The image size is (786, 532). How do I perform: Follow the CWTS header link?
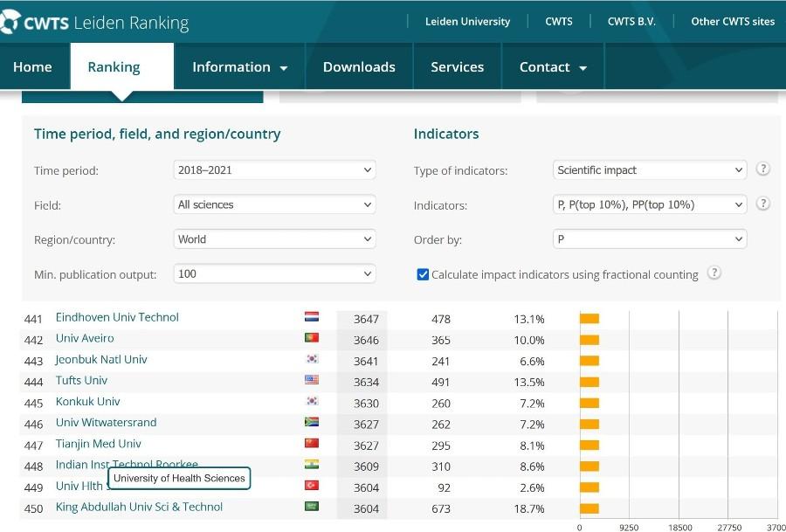tap(558, 22)
